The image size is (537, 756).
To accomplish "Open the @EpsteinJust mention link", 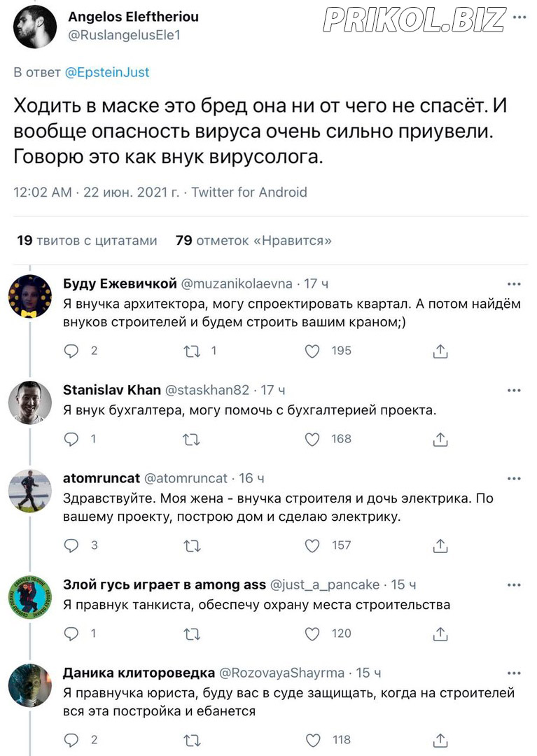I will pyautogui.click(x=107, y=72).
